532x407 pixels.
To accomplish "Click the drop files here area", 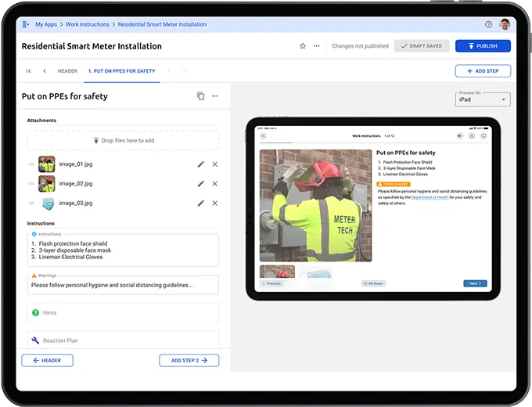I will (123, 141).
